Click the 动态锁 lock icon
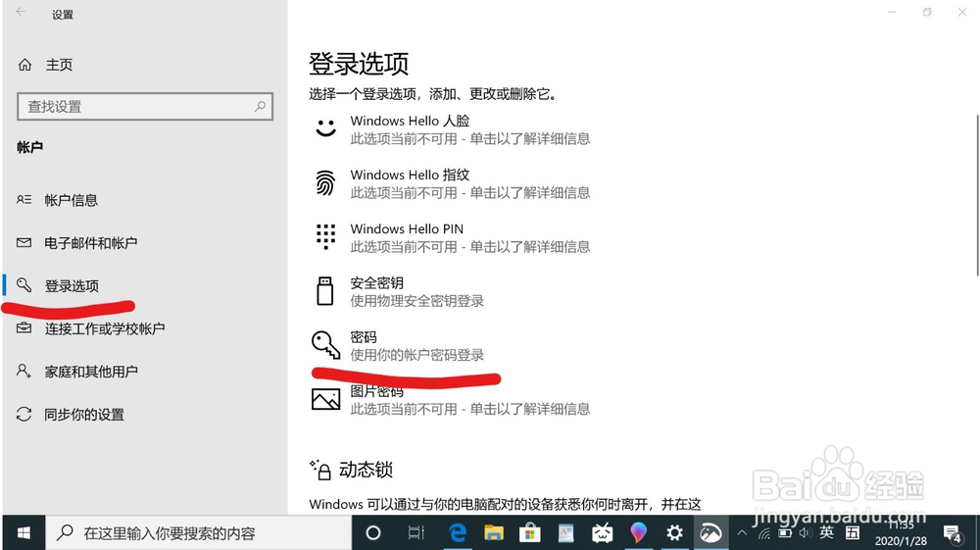 click(320, 470)
